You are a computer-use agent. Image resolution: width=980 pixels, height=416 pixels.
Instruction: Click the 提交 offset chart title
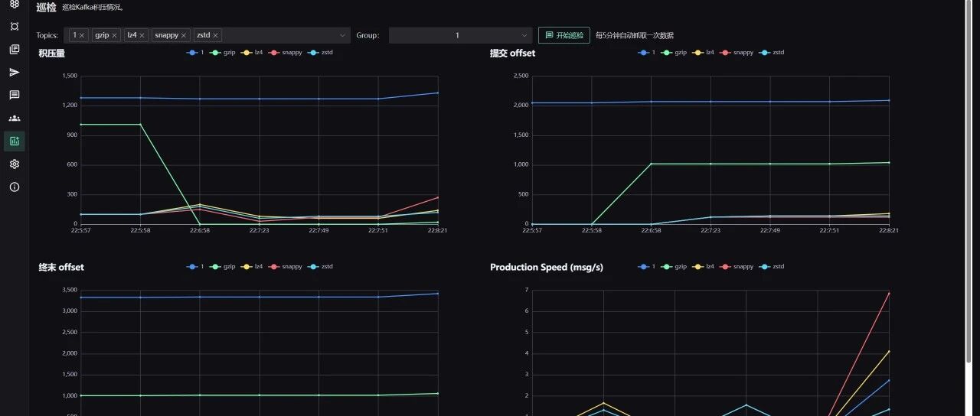[512, 54]
